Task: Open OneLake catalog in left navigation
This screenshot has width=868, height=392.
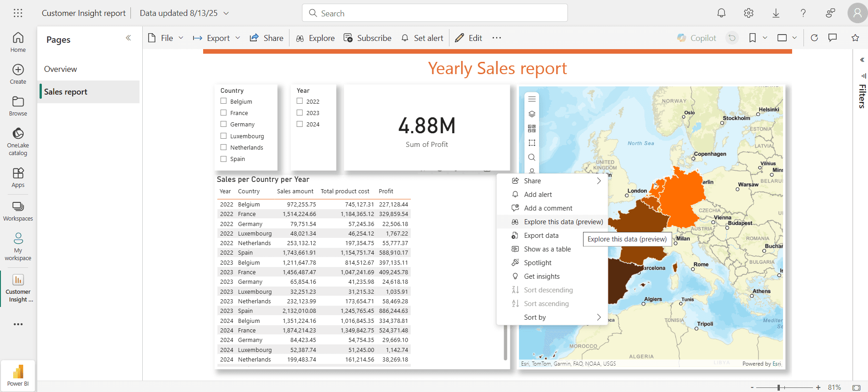Action: pos(18,141)
